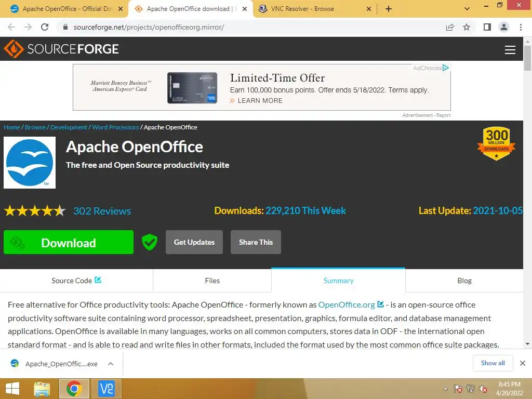The width and height of the screenshot is (532, 399).
Task: Click the Last Update date 2021-10-05
Action: click(x=498, y=211)
